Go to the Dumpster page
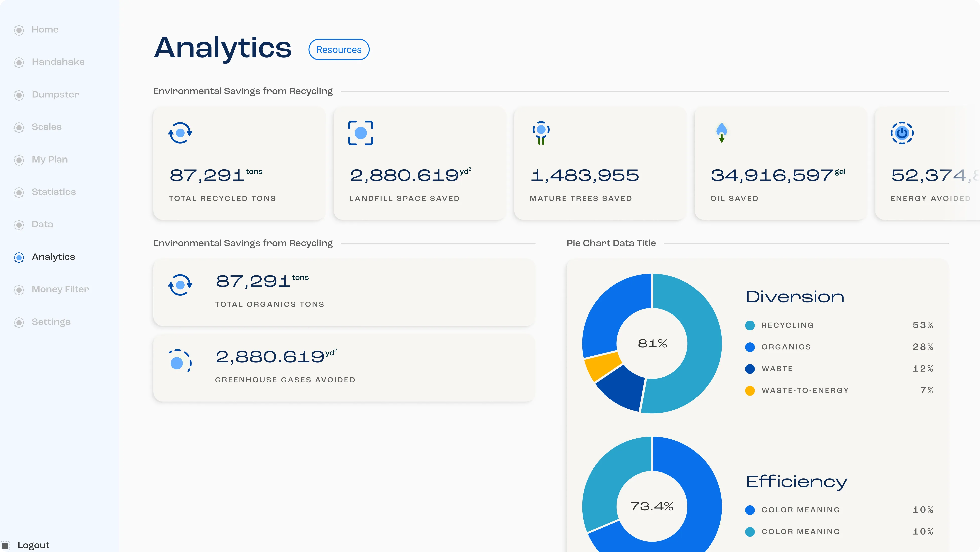The image size is (980, 552). 55,95
